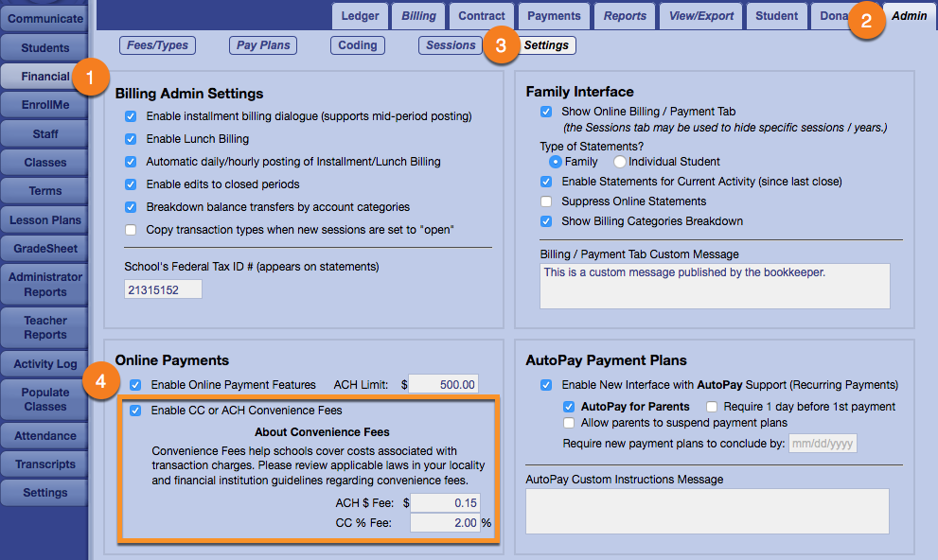Toggle Enable CC or ACH Convenience Fees
The image size is (938, 560).
pyautogui.click(x=135, y=411)
